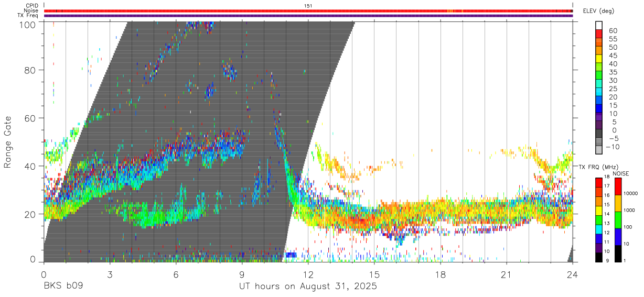Click the TX FRQ (MHz) legend title
644x297 pixels.
pyautogui.click(x=598, y=167)
